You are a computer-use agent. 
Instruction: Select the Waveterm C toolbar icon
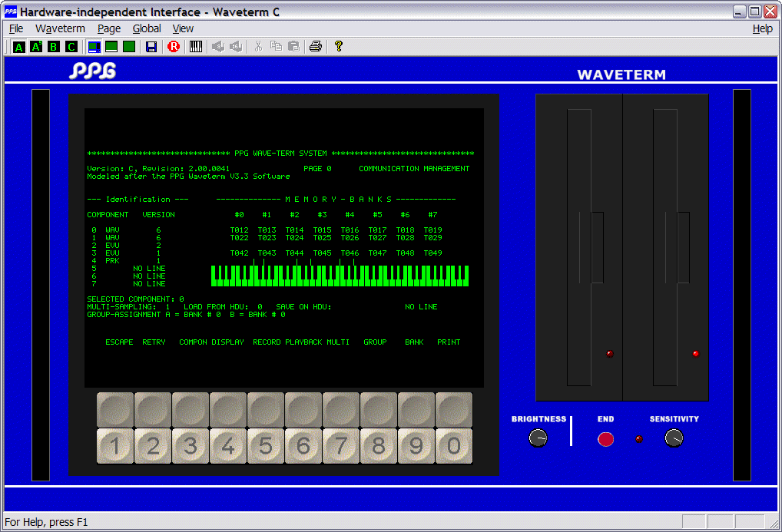(71, 47)
